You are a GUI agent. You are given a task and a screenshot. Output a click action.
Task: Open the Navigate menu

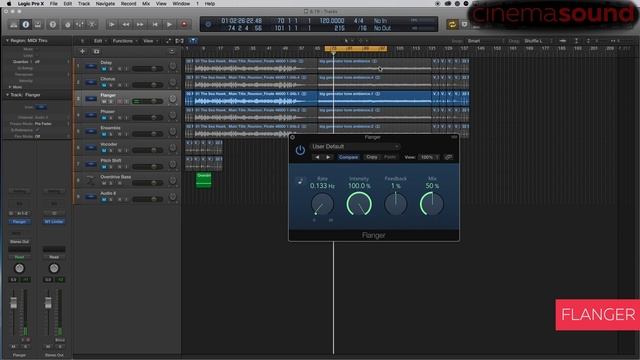[x=105, y=4]
